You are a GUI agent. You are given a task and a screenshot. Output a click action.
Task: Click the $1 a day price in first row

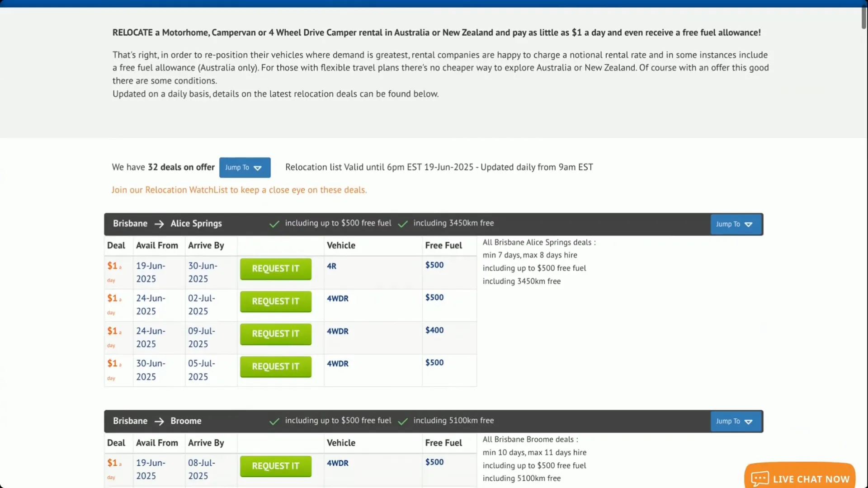[112, 266]
